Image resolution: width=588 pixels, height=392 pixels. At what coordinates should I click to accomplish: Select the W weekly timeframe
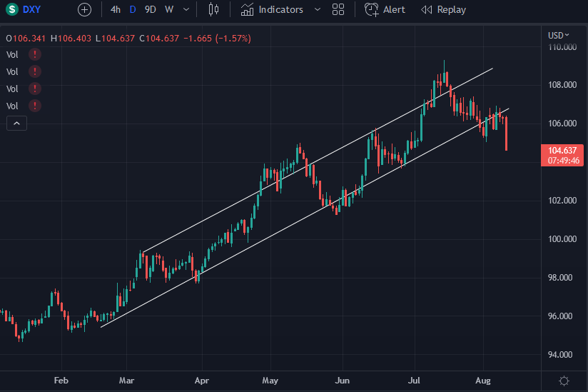(169, 9)
